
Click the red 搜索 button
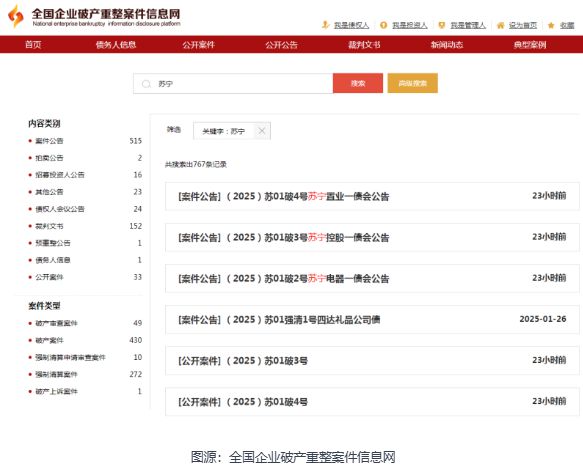coord(358,83)
